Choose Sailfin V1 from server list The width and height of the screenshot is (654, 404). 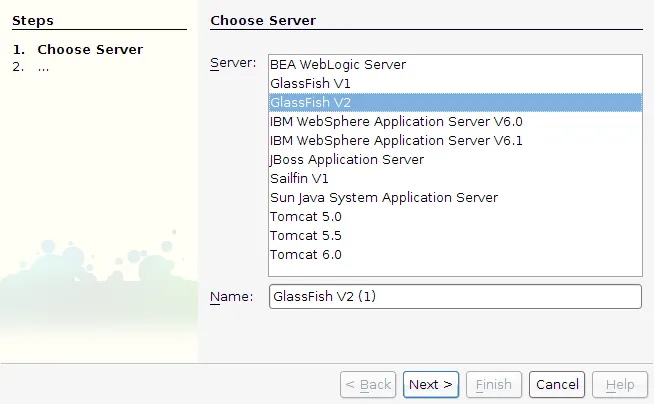[300, 179]
